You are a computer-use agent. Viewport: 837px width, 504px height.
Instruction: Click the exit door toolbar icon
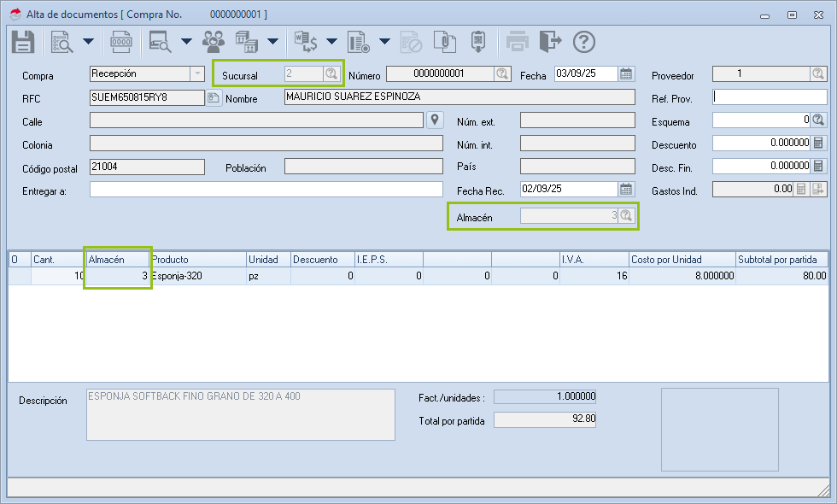tap(552, 41)
